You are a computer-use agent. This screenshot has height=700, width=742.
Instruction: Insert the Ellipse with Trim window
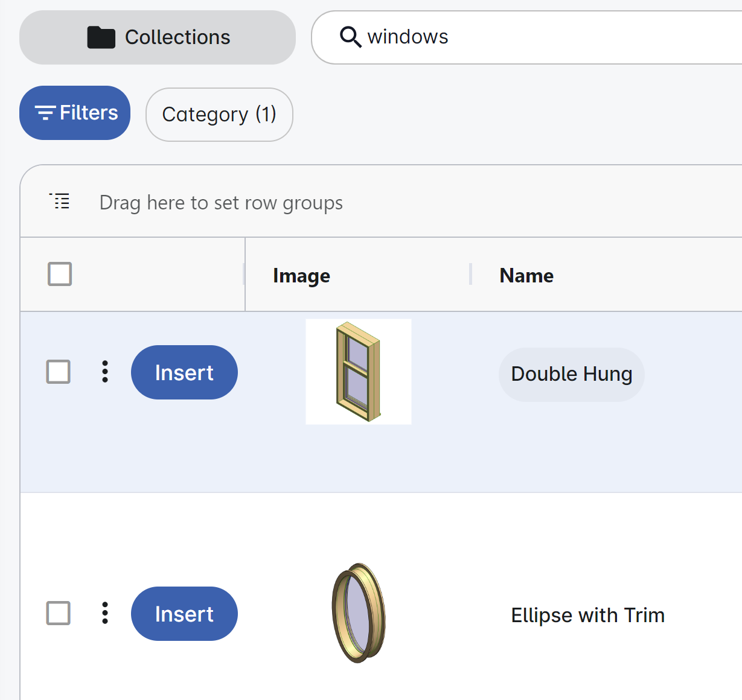(184, 614)
